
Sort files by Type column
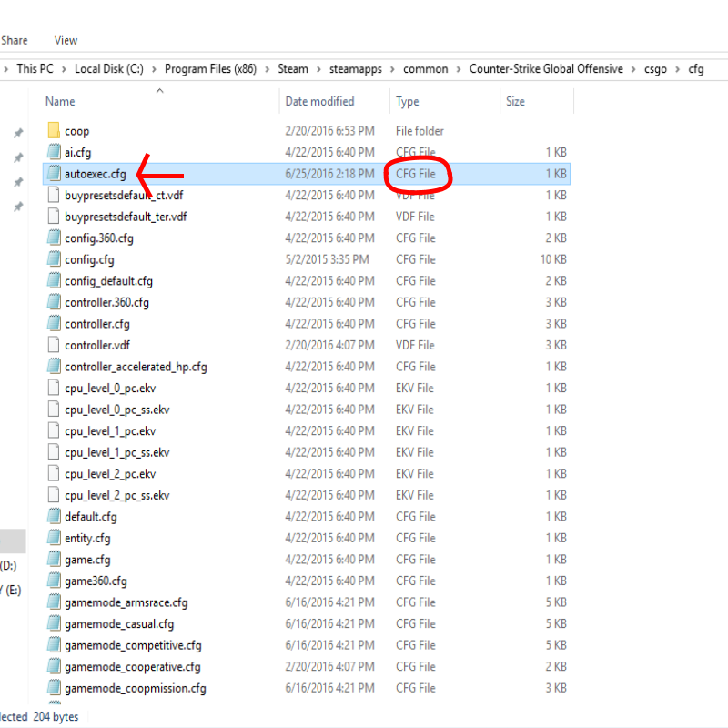point(408,101)
